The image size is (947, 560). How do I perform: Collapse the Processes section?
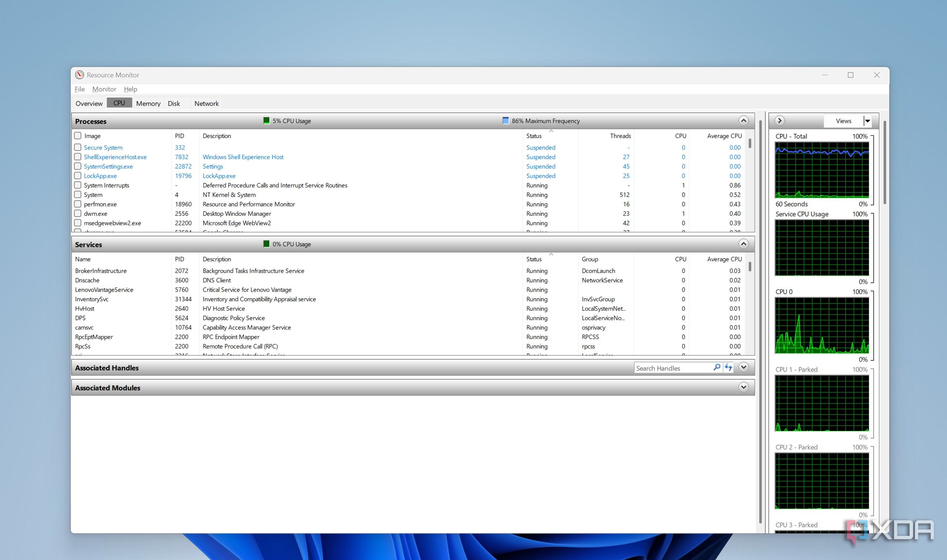click(x=743, y=121)
